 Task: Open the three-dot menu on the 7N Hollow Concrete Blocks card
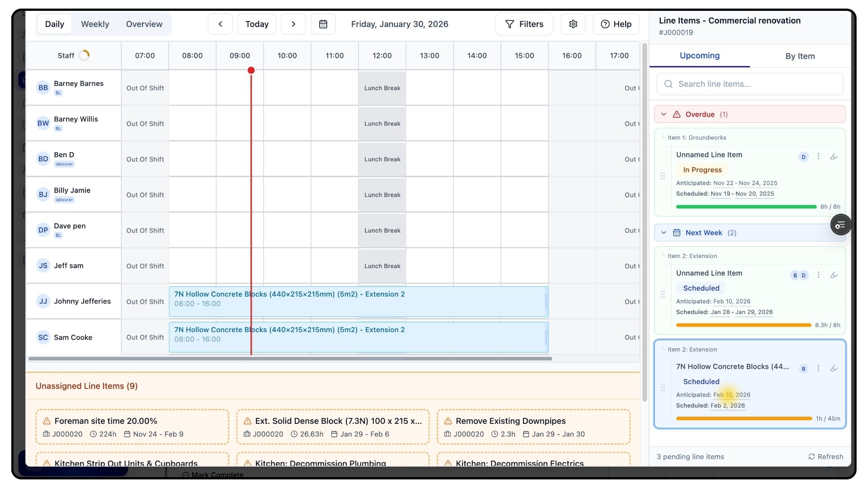point(818,369)
